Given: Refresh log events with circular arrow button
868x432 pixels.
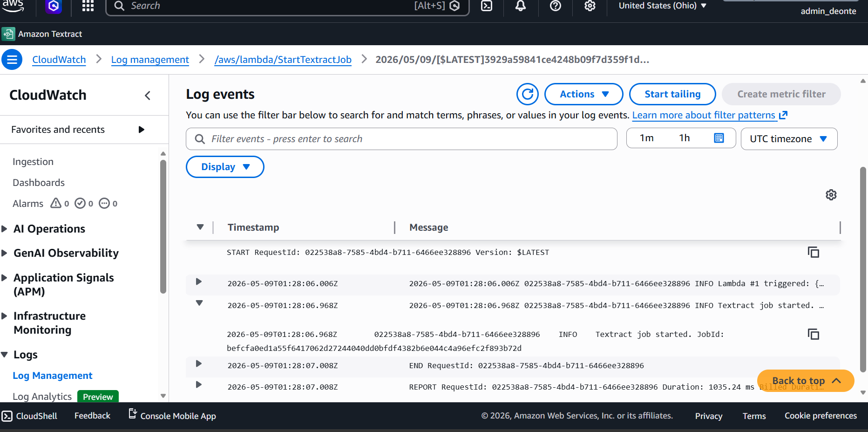Looking at the screenshot, I should 528,94.
